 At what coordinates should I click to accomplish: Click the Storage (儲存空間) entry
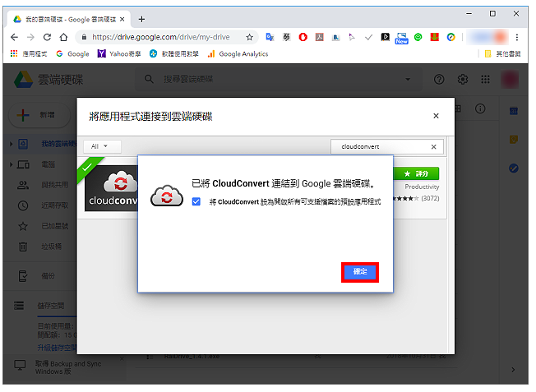click(39, 306)
